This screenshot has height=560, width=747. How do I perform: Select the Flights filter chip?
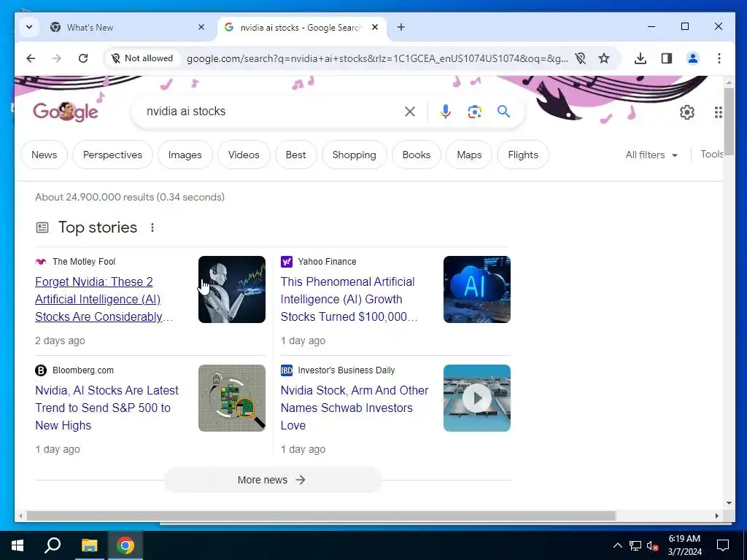coord(522,155)
